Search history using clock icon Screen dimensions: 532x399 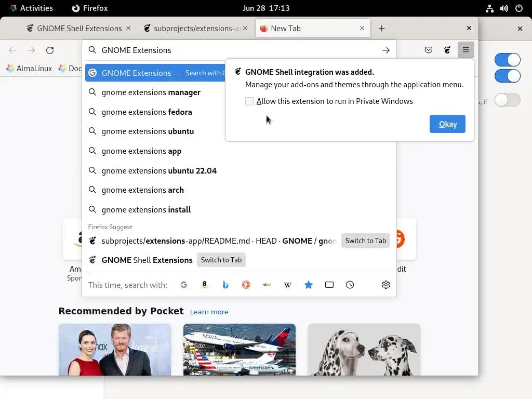[x=350, y=285]
